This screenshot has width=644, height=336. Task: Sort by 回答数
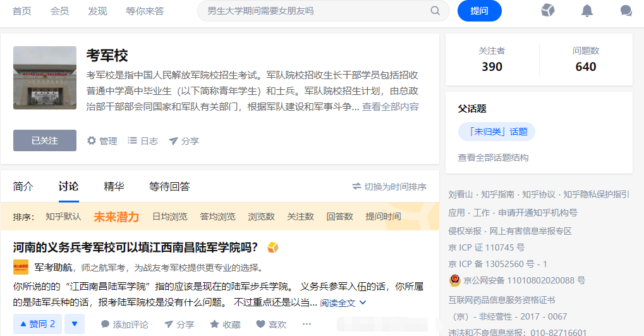click(x=339, y=216)
